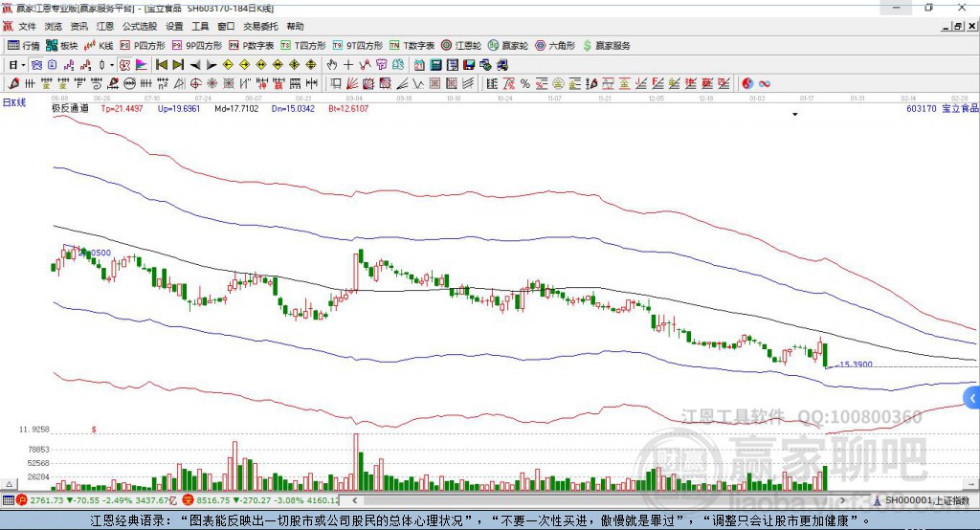Click the horizontal scrollbar left arrow
This screenshot has height=530, width=980.
(x=354, y=500)
